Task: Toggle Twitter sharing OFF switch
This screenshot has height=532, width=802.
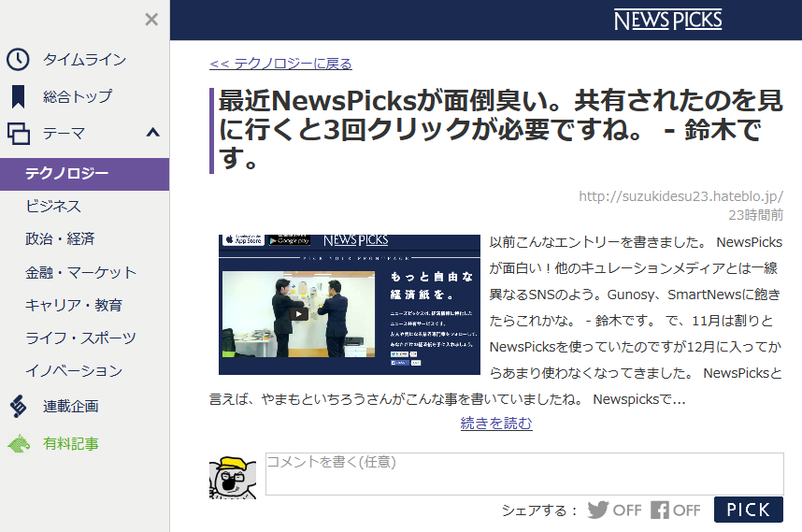Action: pos(614,510)
